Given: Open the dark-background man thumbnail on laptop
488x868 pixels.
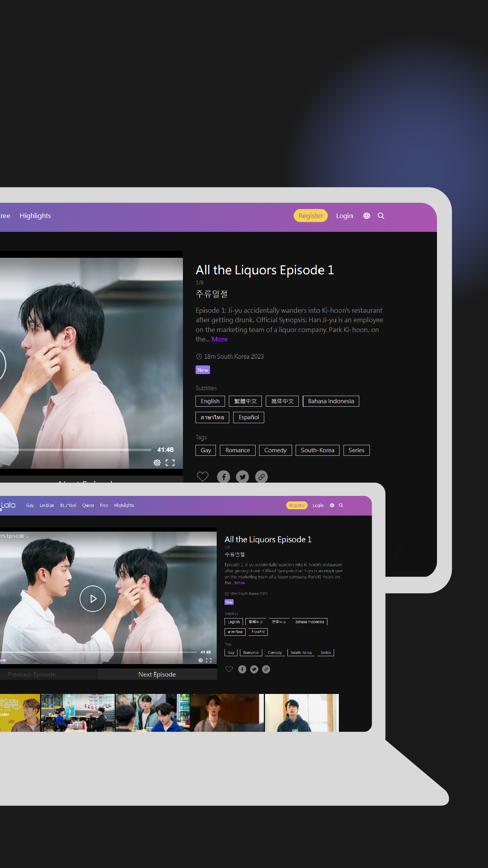Looking at the screenshot, I should [x=227, y=713].
